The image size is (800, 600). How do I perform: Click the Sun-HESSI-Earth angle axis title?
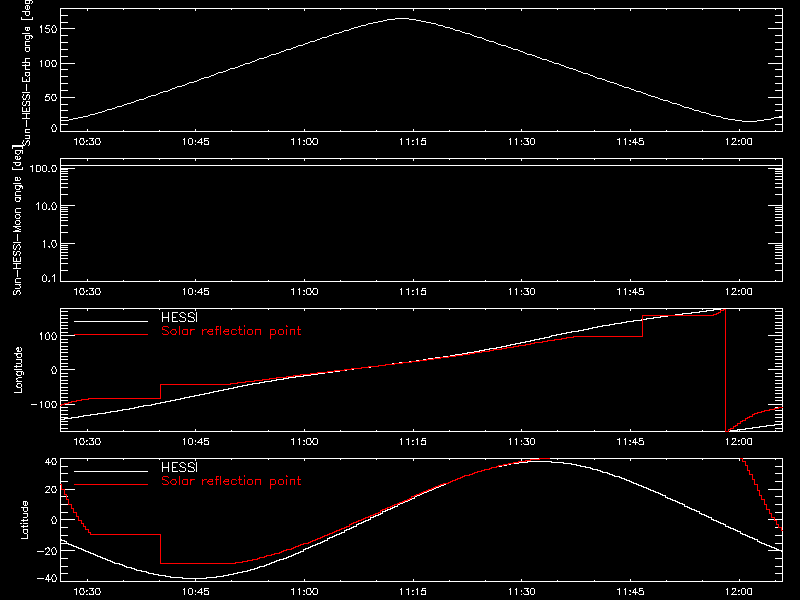tap(27, 72)
